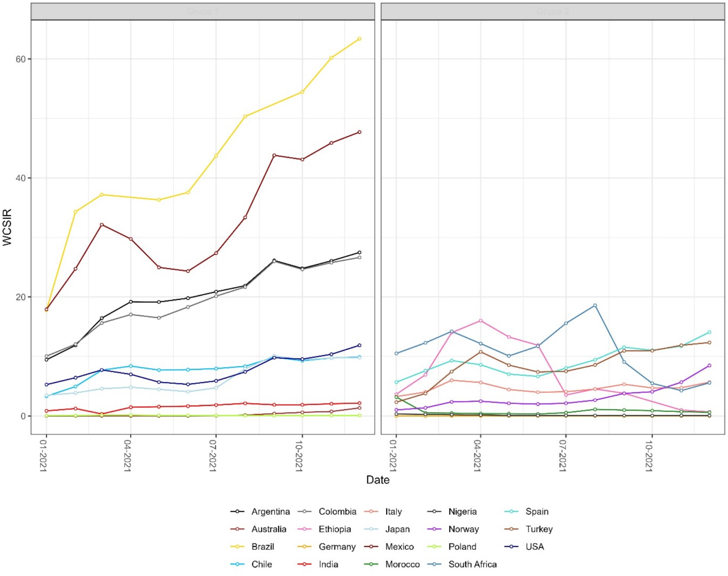Click 04-2021 label under the right panel

point(478,456)
